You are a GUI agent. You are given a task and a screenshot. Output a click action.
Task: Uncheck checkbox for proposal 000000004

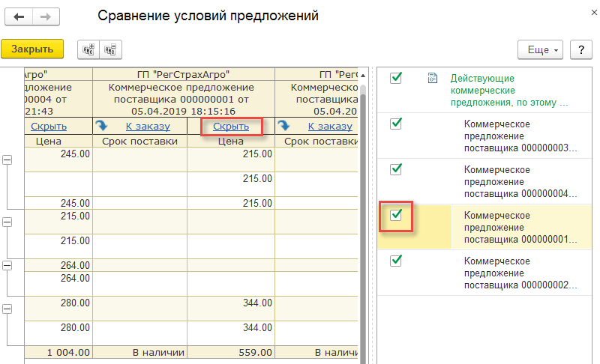396,169
